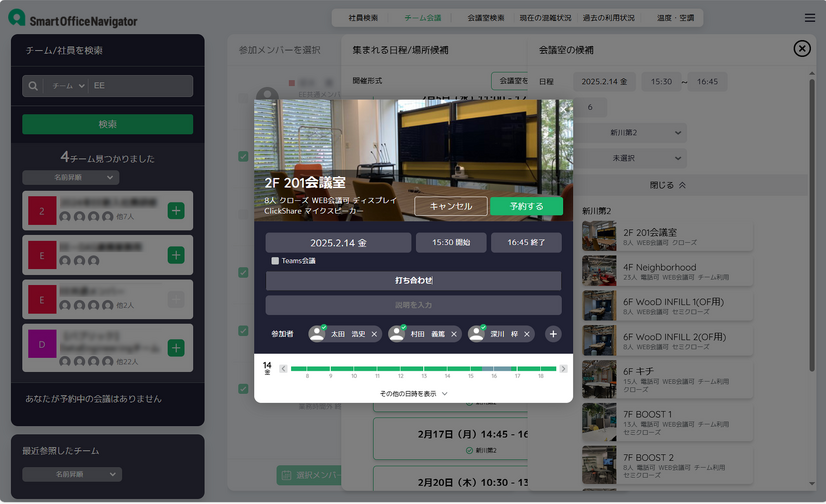
Task: Remove 太田 浩史 from participants
Action: coord(375,334)
